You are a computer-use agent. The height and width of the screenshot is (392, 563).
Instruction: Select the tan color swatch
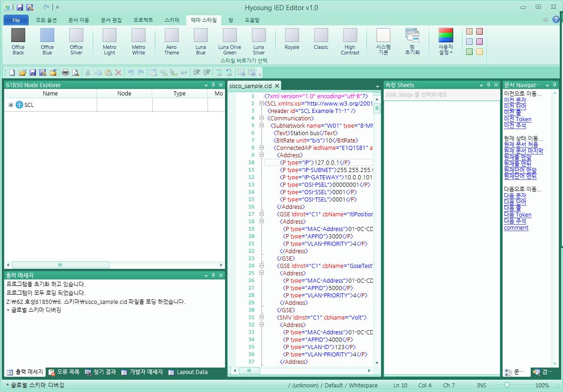coord(469,31)
